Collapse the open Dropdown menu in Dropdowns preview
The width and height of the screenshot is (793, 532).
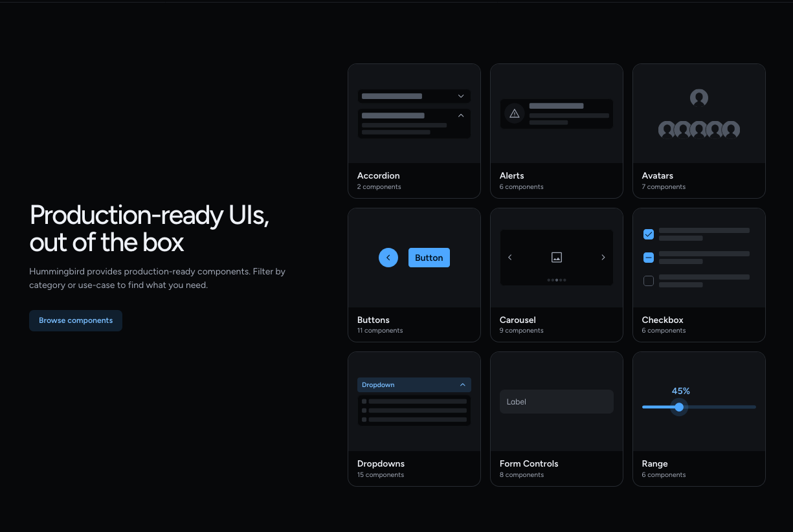[x=462, y=384]
